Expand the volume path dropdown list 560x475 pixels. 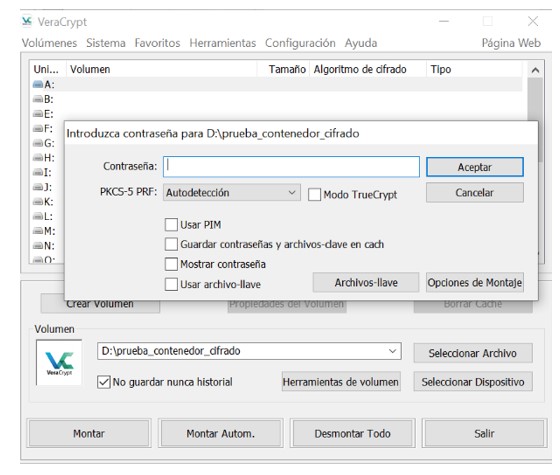pos(392,351)
